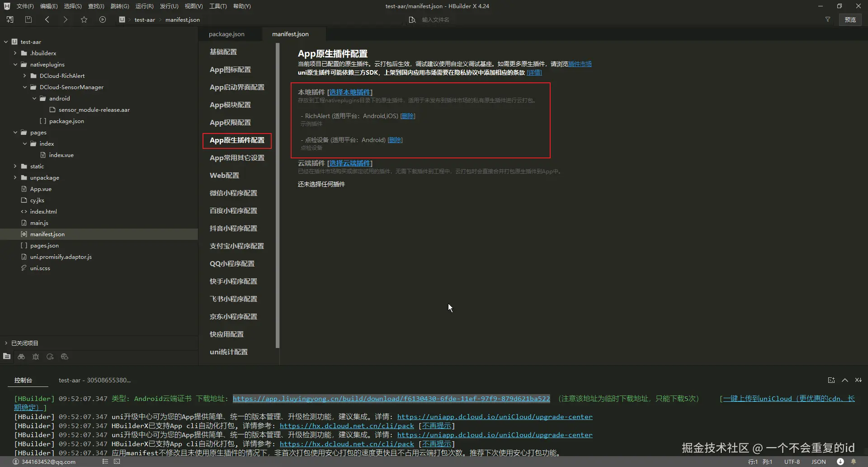Click the HBuilder logo in the title bar
The width and height of the screenshot is (868, 467).
click(x=7, y=6)
